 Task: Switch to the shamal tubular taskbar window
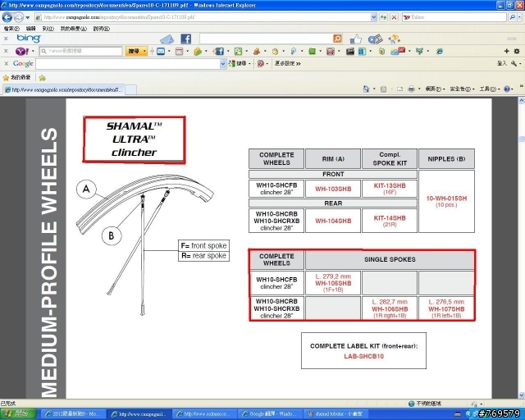[336, 414]
